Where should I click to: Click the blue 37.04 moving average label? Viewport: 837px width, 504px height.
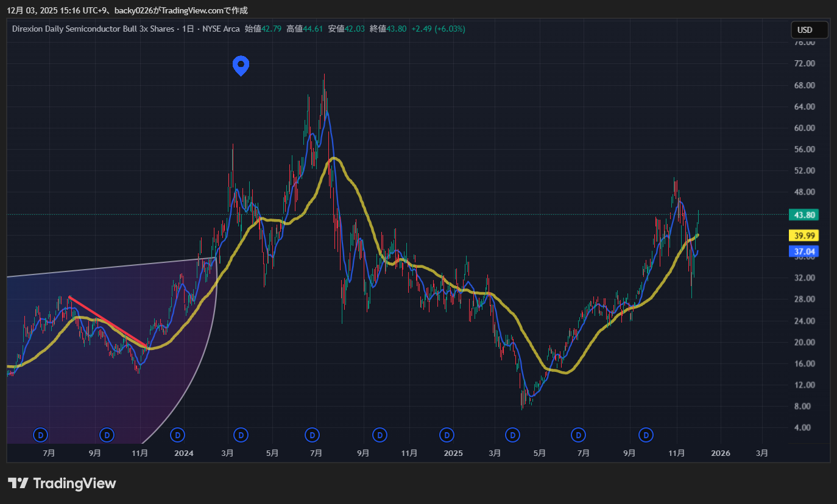(803, 251)
